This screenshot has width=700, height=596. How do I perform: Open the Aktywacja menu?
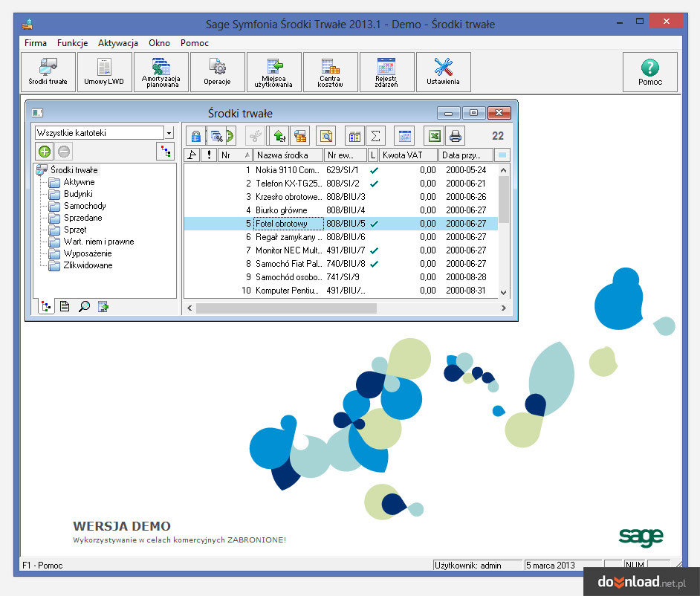118,43
